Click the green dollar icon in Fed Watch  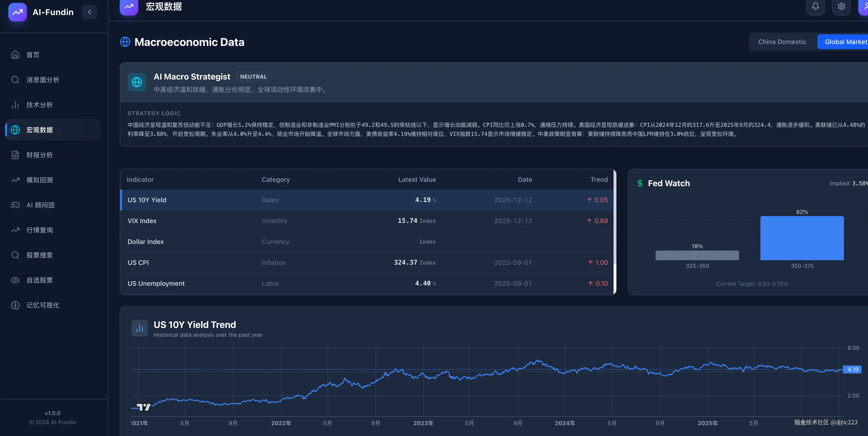click(640, 183)
